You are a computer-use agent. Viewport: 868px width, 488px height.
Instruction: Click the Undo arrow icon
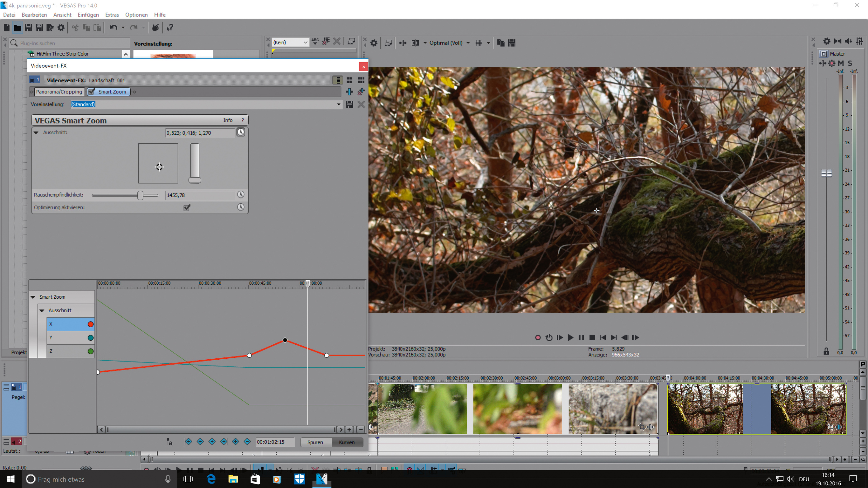click(x=113, y=28)
